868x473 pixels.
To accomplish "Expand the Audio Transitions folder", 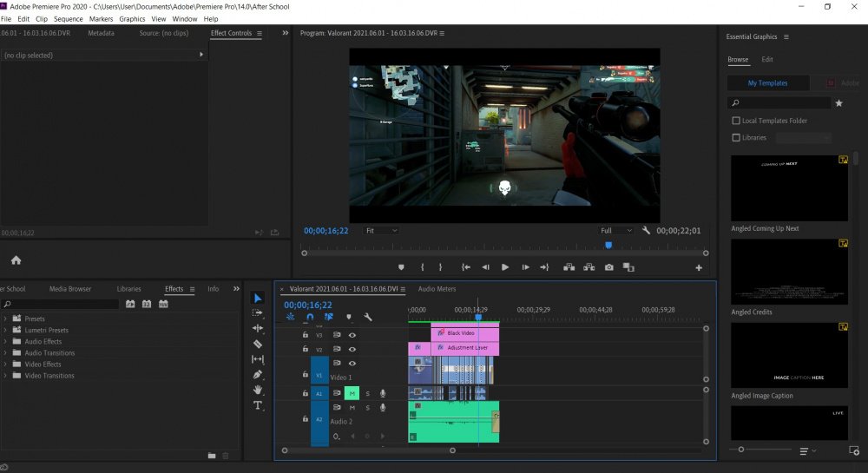I will (5, 352).
